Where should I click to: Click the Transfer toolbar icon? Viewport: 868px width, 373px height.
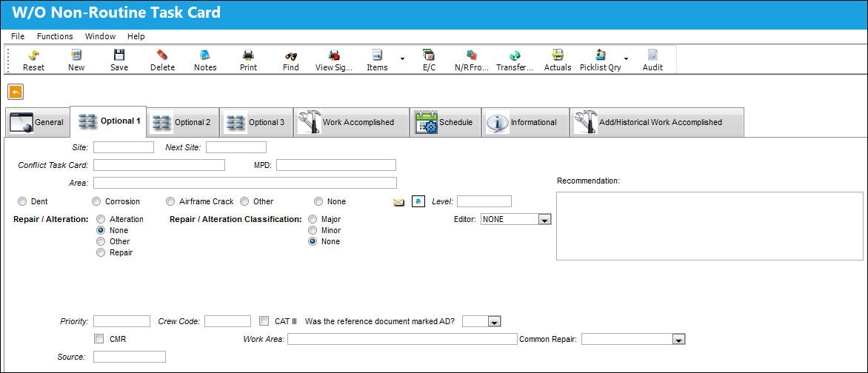[514, 56]
